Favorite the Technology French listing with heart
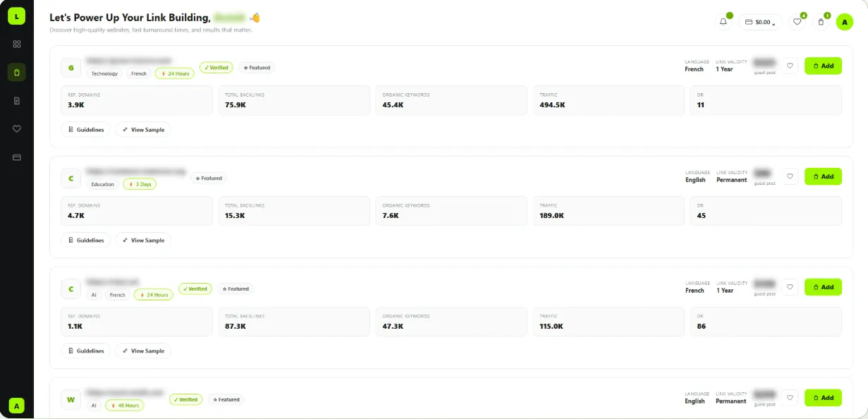The height and width of the screenshot is (419, 868). click(790, 66)
